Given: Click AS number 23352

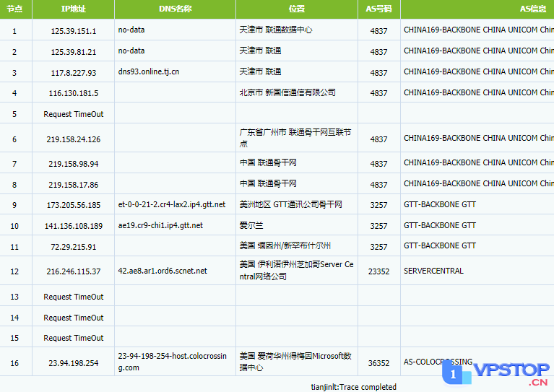Looking at the screenshot, I should point(378,271).
